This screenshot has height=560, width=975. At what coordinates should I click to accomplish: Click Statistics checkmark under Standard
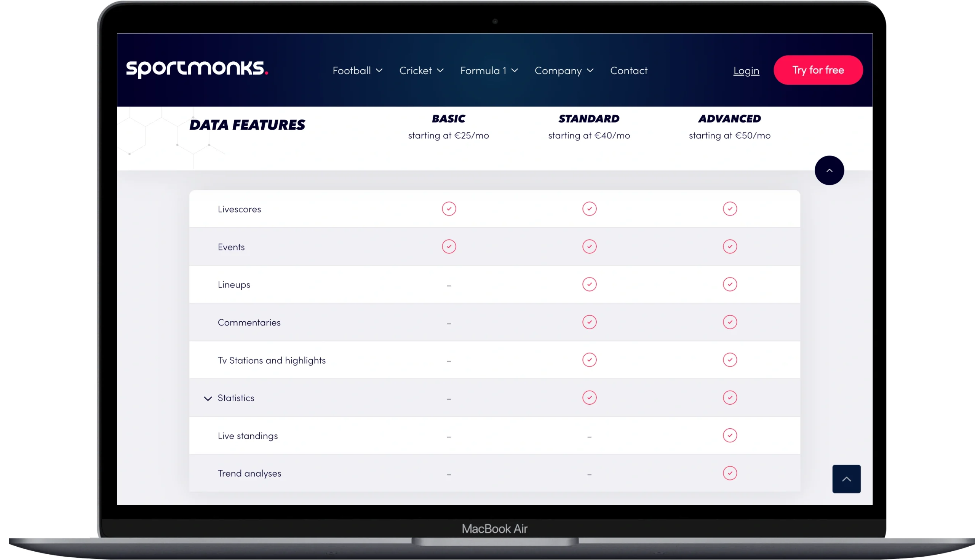click(589, 398)
